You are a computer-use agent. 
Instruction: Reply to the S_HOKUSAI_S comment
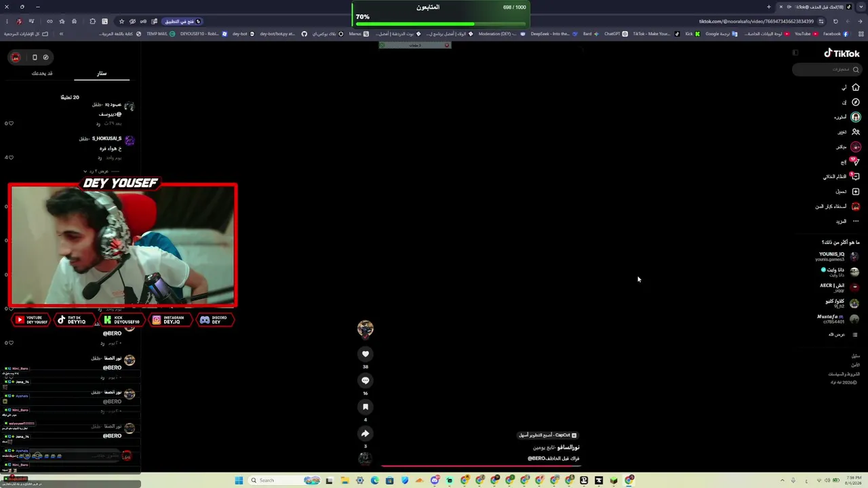99,157
